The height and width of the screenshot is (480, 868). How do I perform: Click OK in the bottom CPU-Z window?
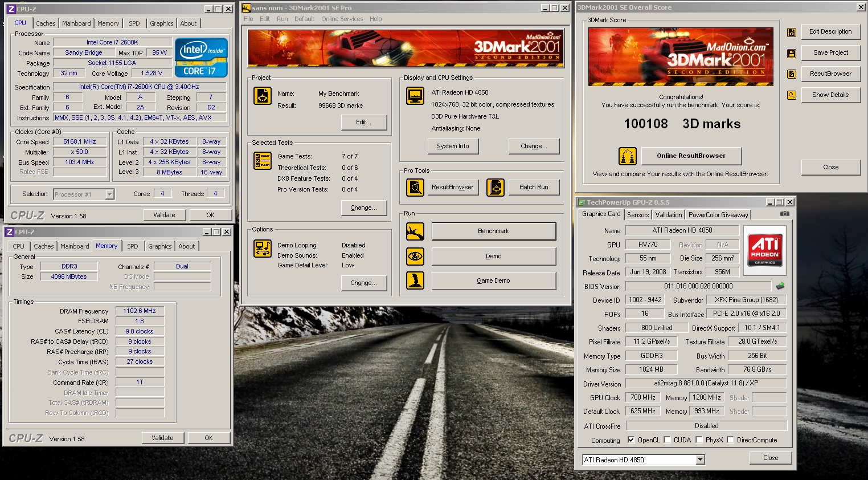click(x=208, y=438)
